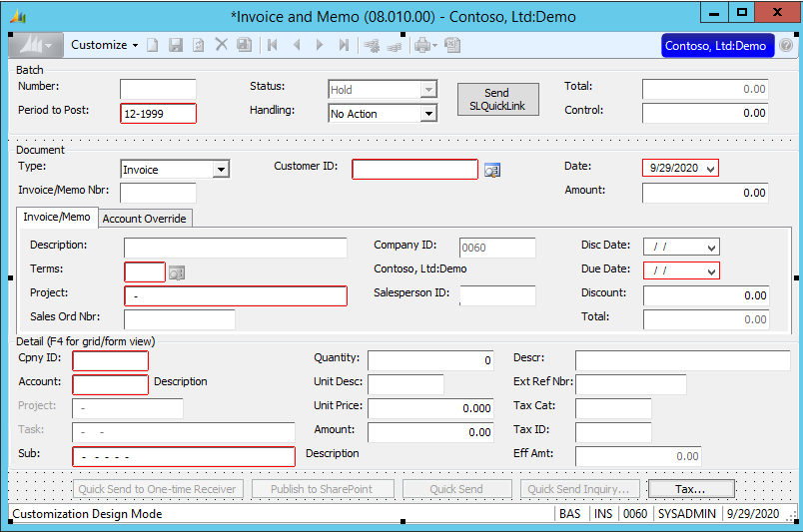
Task: Open the document Date picker dropdown
Action: [711, 169]
